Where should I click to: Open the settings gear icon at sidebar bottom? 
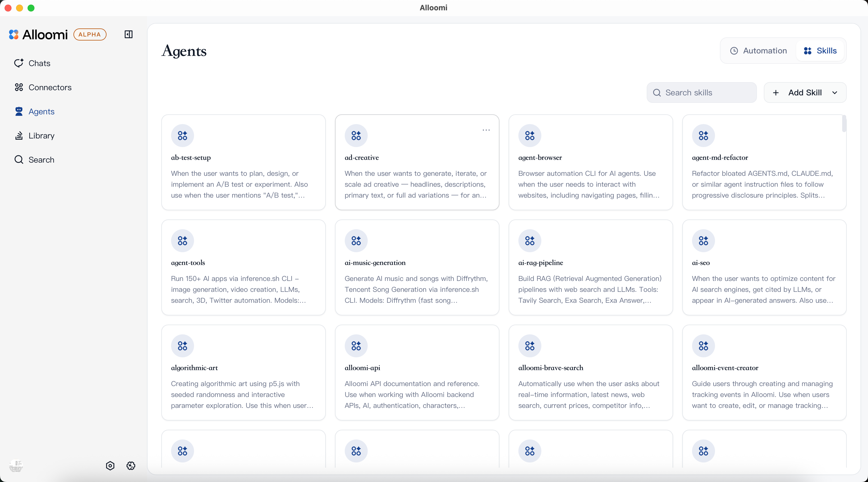[131, 466]
